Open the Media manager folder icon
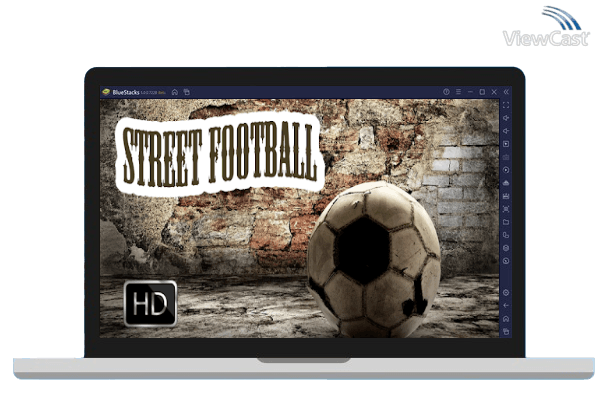 click(506, 222)
